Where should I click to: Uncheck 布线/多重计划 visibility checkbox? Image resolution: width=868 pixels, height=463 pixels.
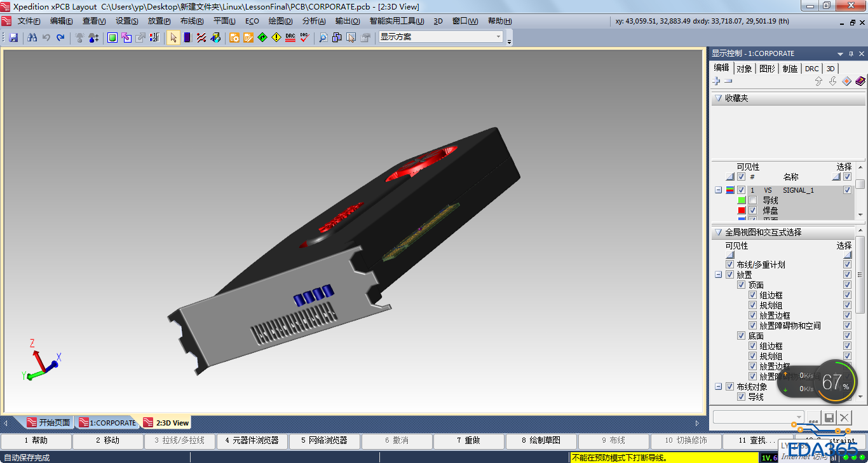tap(730, 265)
